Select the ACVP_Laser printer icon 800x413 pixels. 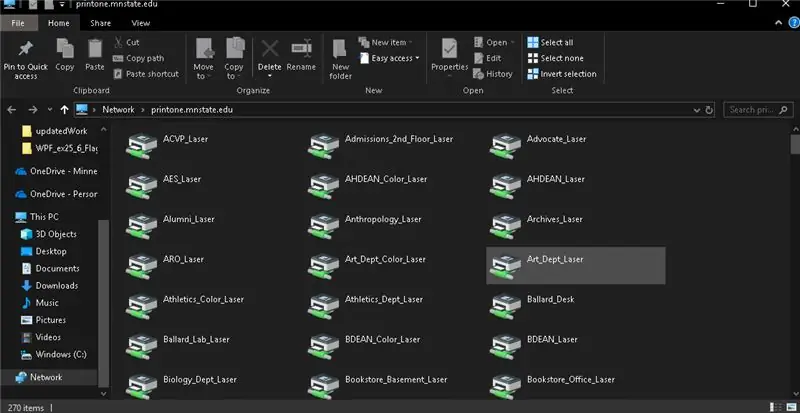tap(141, 146)
